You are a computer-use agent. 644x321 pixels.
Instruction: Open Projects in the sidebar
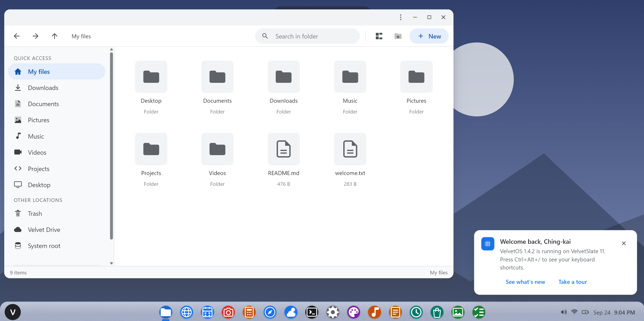click(x=57, y=169)
